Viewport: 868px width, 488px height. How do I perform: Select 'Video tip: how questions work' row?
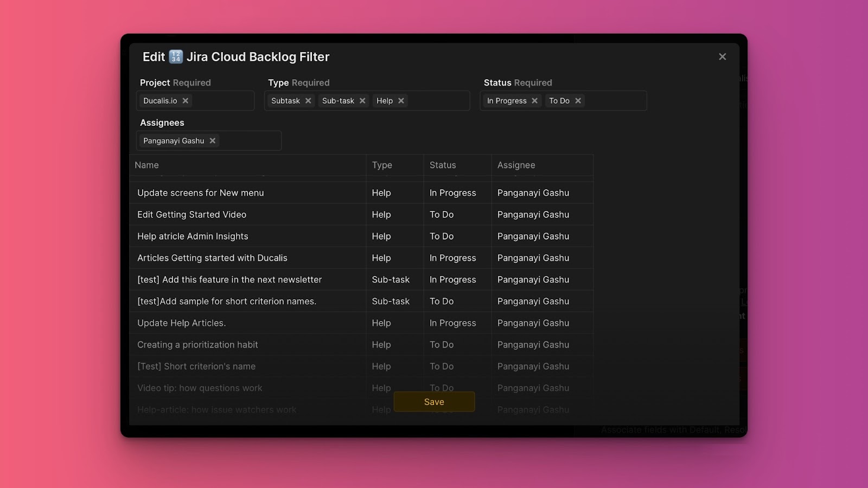pos(361,388)
